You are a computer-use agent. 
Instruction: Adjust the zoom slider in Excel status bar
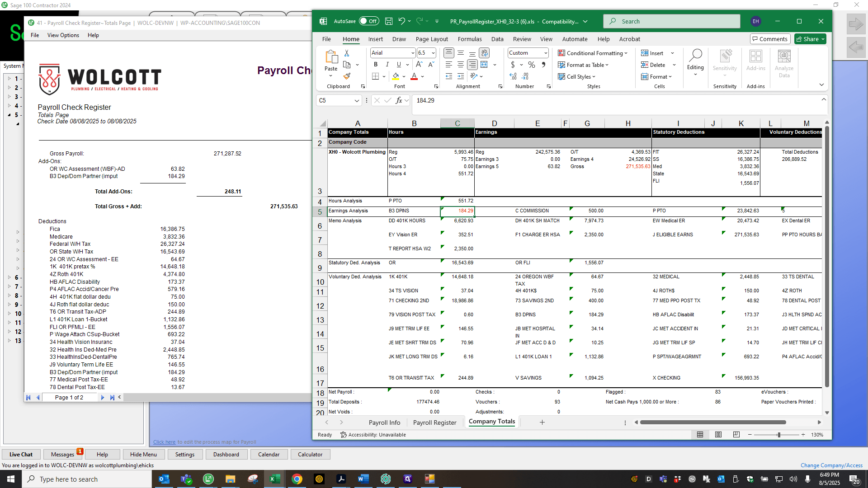778,435
